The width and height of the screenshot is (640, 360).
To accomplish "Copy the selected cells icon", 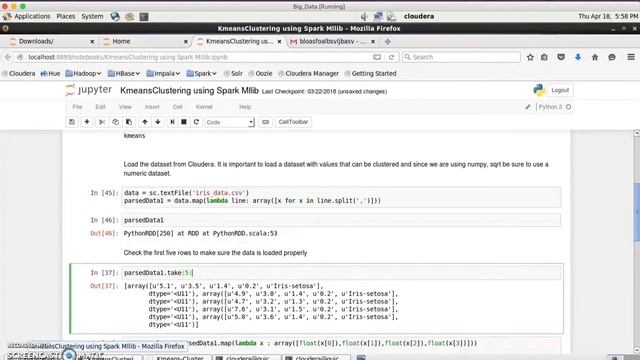I will (x=116, y=122).
